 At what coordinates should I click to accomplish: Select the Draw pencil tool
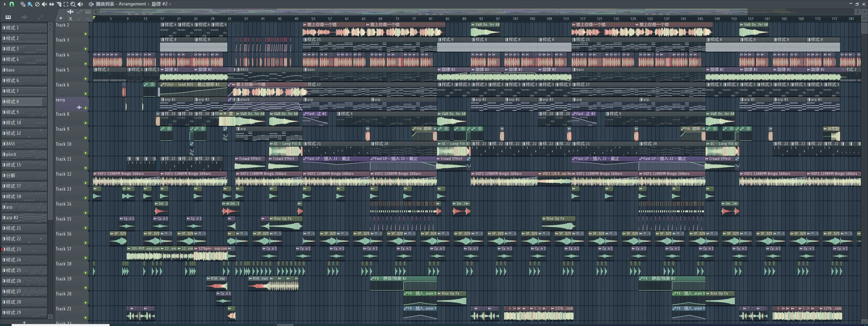pyautogui.click(x=23, y=4)
